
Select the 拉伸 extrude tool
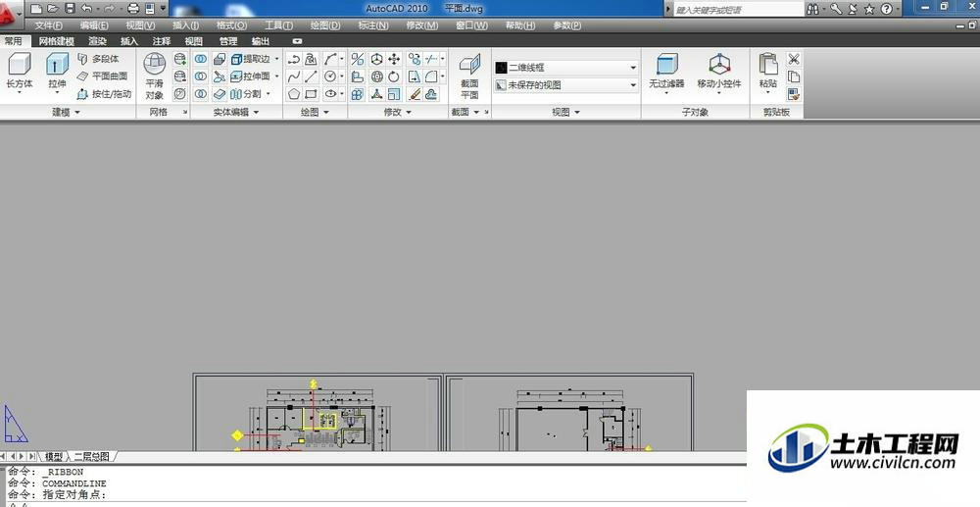(x=57, y=74)
